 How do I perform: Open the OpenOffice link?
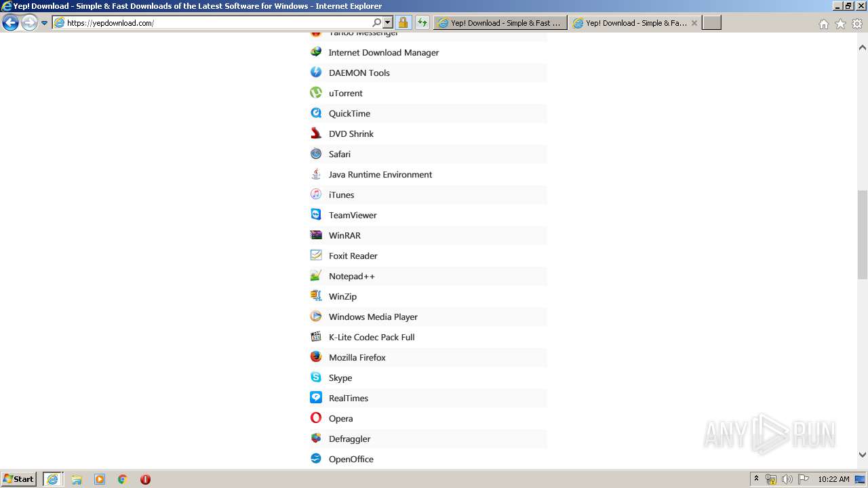(x=351, y=459)
